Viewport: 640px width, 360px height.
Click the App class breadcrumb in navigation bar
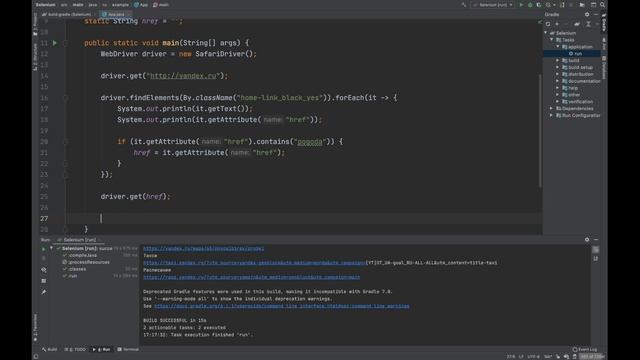[x=141, y=5]
